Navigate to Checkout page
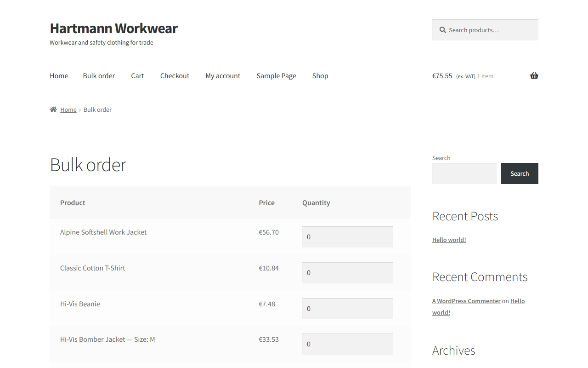The width and height of the screenshot is (588, 368). pyautogui.click(x=175, y=76)
